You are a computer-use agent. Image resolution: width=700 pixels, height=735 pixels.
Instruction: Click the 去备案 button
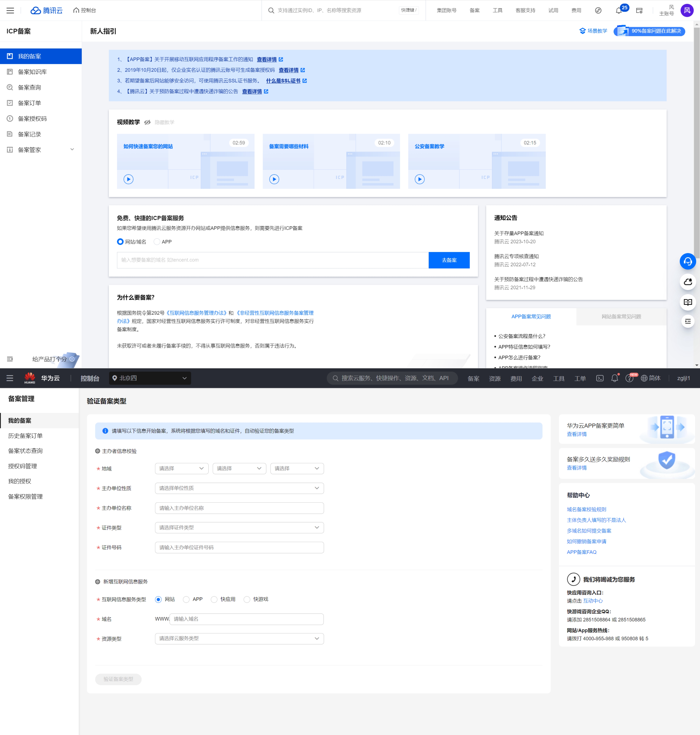(x=449, y=260)
